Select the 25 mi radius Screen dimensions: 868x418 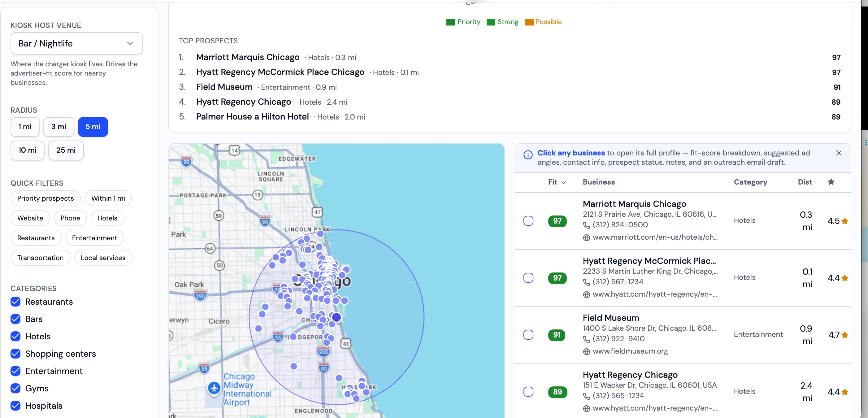(x=66, y=150)
